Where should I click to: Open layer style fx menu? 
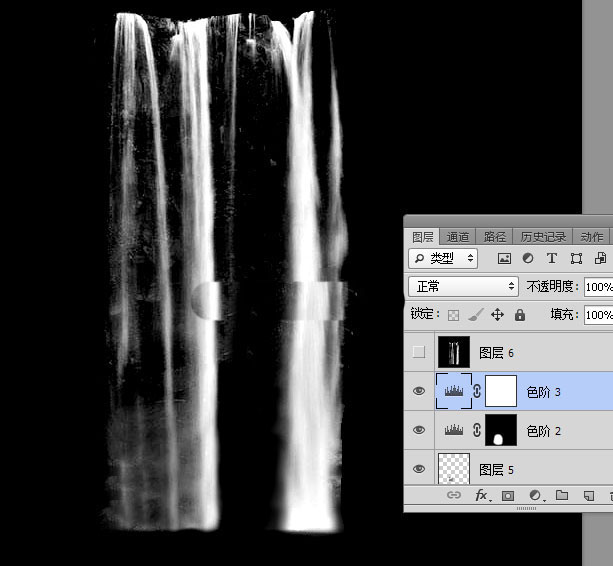(482, 496)
